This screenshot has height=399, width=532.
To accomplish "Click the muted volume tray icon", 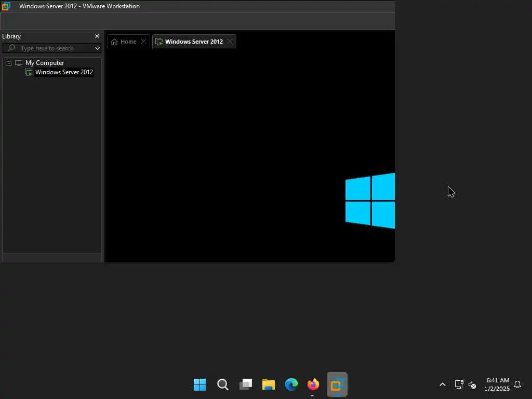I will (472, 385).
